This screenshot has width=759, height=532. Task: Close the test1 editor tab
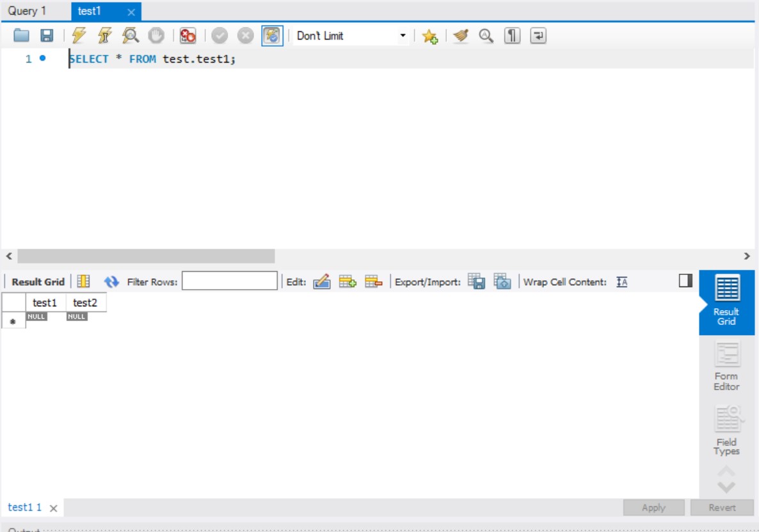click(131, 12)
